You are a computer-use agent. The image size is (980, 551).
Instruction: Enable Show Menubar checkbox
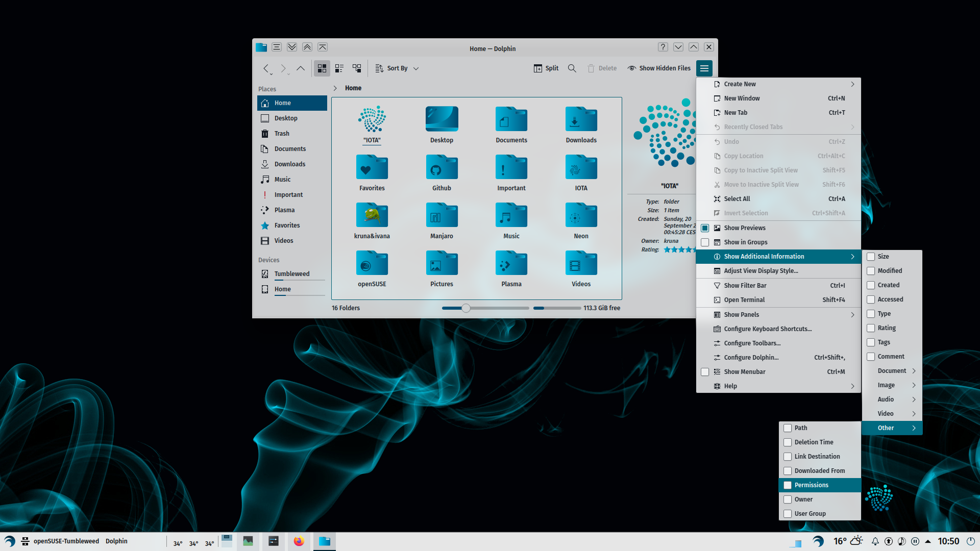pyautogui.click(x=705, y=372)
